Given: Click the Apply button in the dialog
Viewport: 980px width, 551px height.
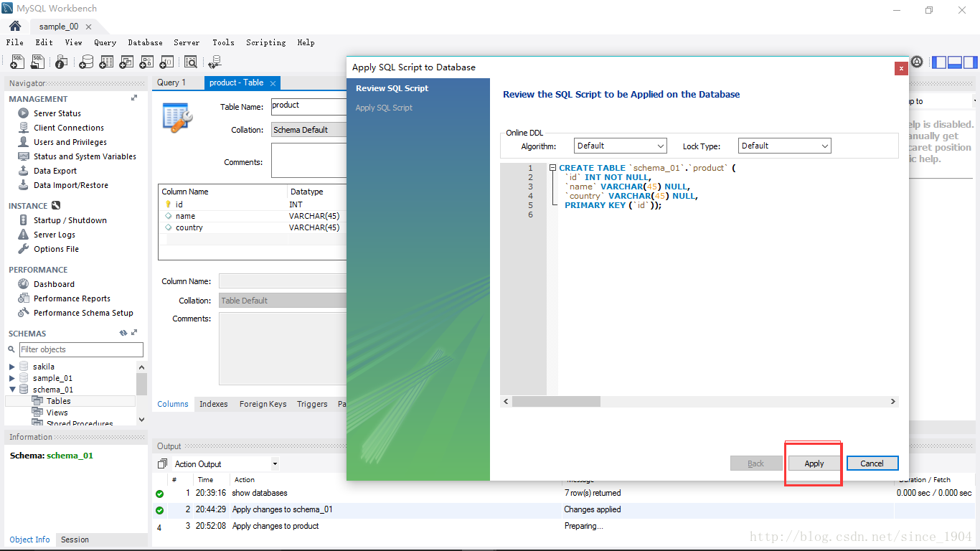Looking at the screenshot, I should coord(814,463).
